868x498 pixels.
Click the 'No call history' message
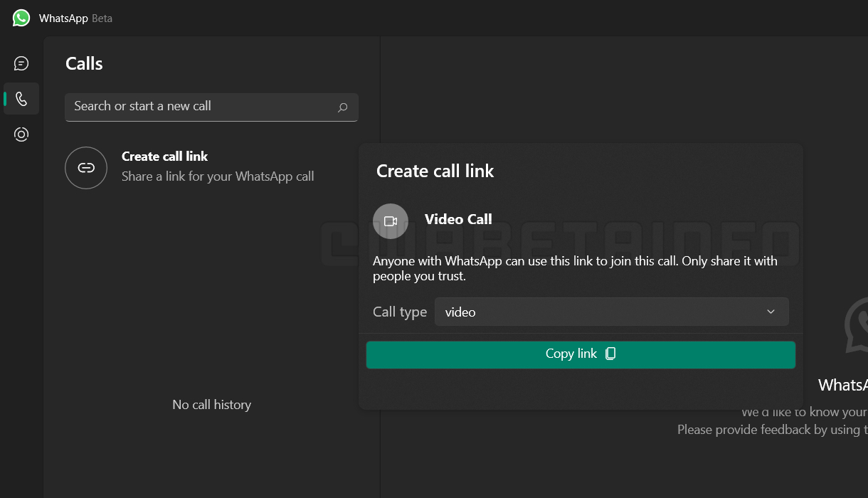pos(211,405)
